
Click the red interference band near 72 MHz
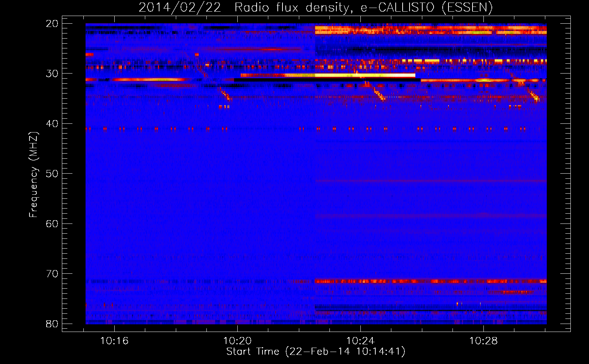click(x=431, y=281)
